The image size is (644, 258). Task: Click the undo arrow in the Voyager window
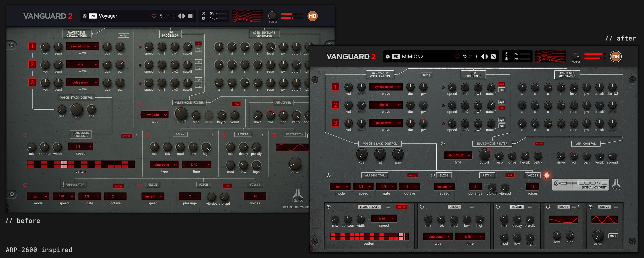(x=162, y=16)
